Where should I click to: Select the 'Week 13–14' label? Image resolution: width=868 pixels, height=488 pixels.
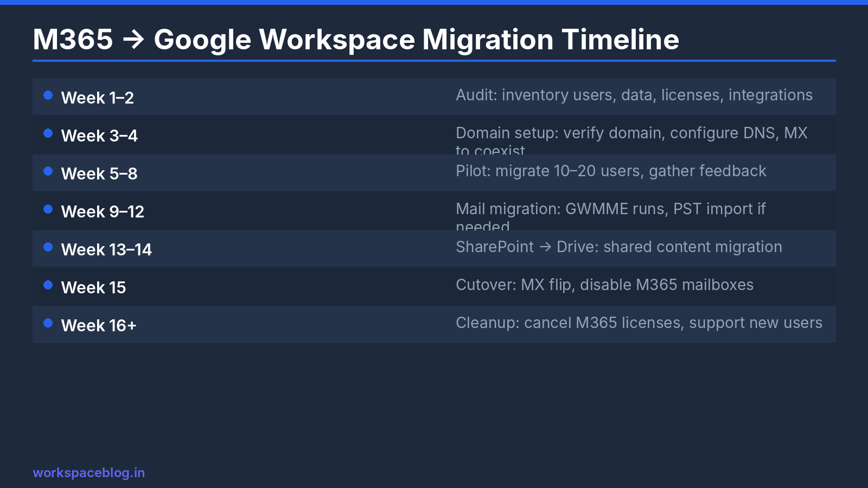click(106, 249)
